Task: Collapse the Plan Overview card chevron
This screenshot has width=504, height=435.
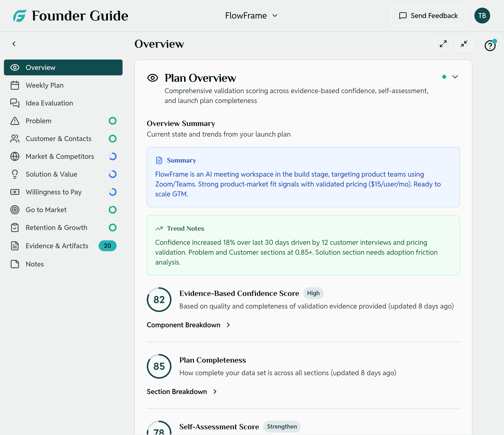Action: tap(455, 77)
